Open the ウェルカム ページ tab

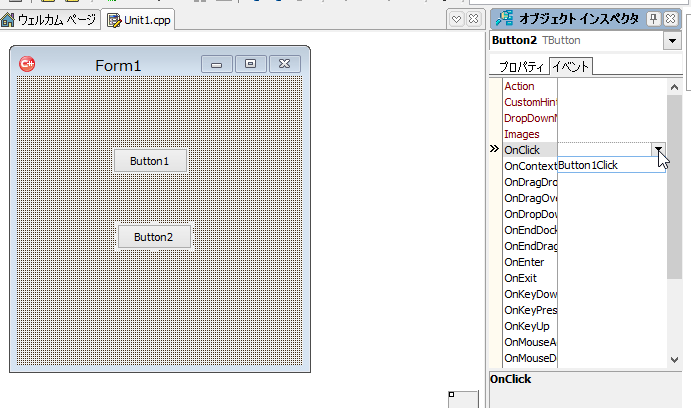(x=56, y=19)
